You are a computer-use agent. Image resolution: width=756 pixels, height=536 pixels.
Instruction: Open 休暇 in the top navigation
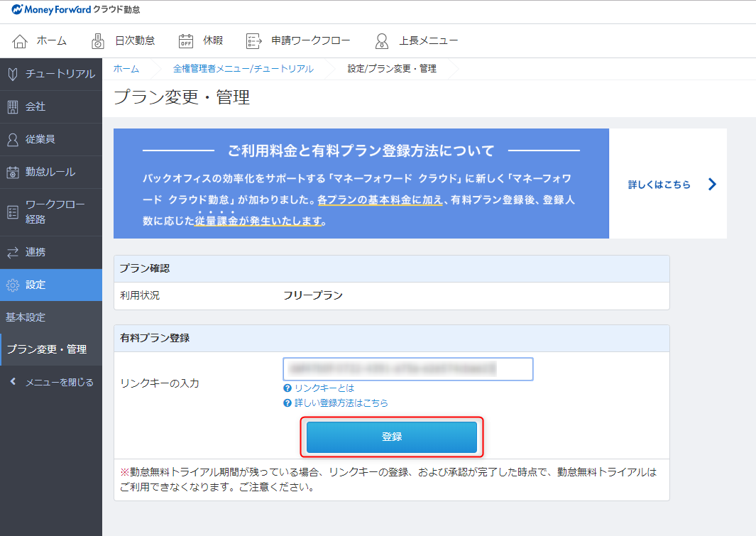[x=213, y=40]
